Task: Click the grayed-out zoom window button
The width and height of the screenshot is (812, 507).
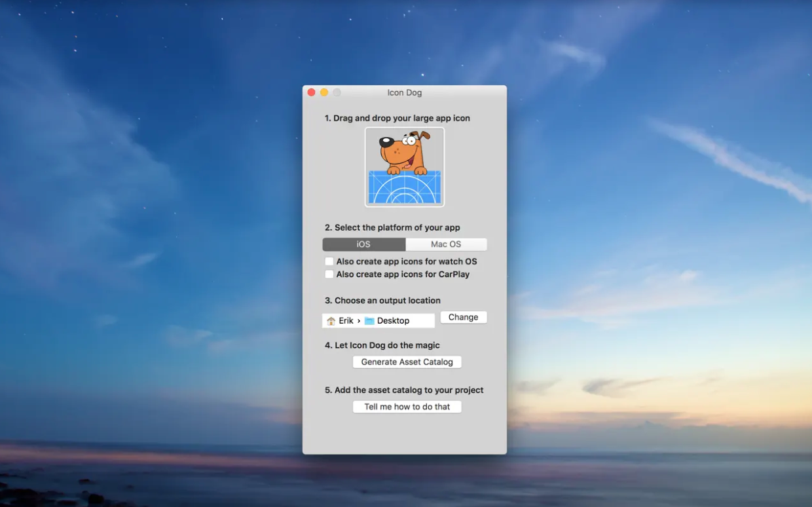Action: (x=337, y=92)
